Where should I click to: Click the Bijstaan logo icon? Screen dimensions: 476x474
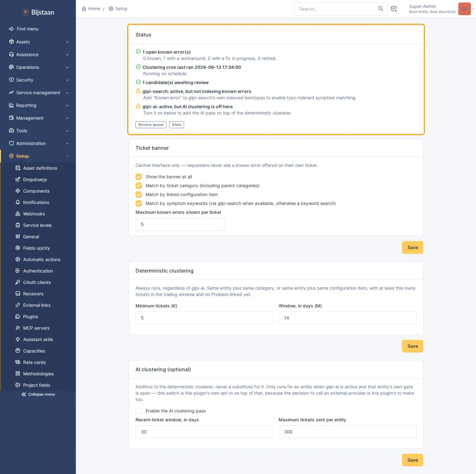coord(25,12)
